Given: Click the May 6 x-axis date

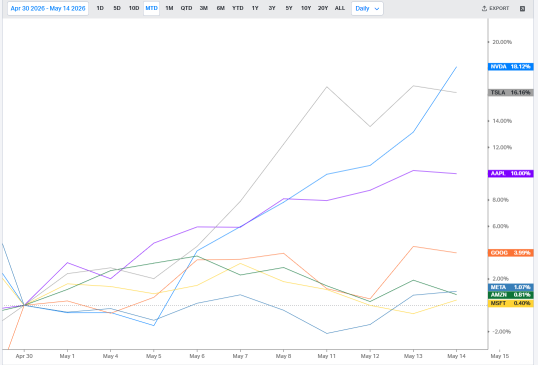Looking at the screenshot, I should 197,356.
